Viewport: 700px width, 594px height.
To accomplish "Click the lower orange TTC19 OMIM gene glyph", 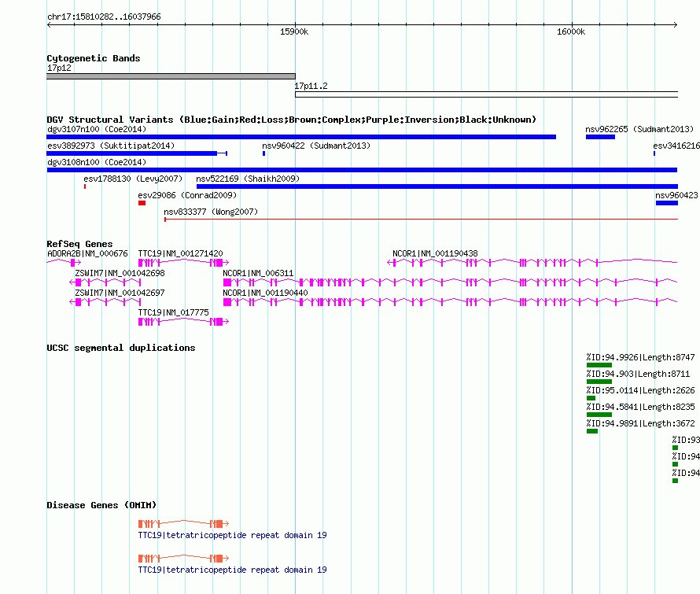I will tap(183, 559).
